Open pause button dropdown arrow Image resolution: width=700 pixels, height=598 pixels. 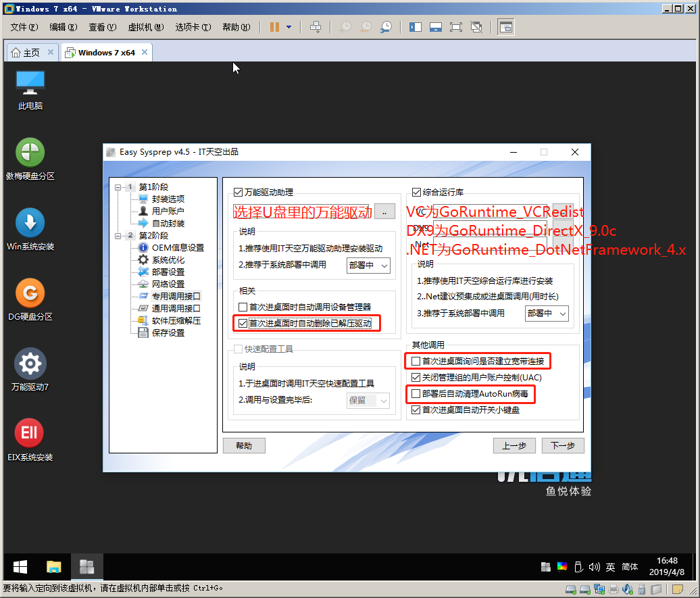tap(289, 27)
